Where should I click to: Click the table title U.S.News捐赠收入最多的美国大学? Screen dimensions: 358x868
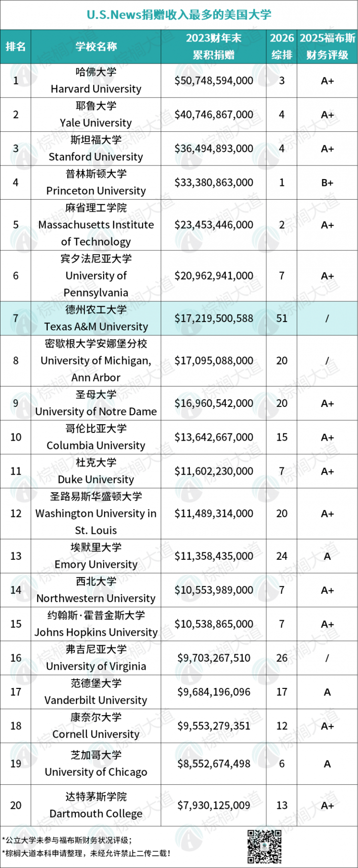[x=179, y=15]
